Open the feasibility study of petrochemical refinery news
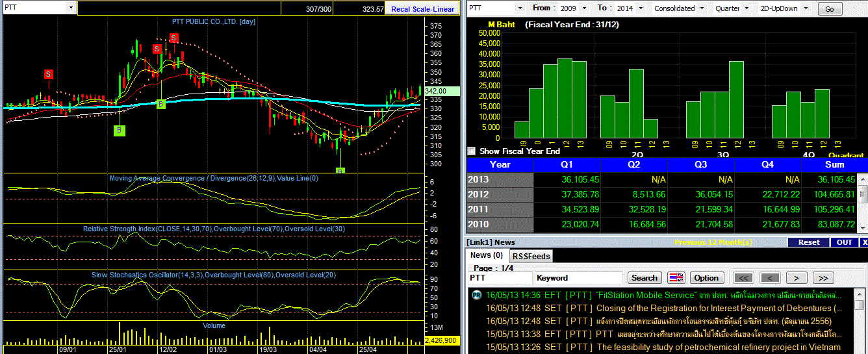This screenshot has width=868, height=354. pos(718,347)
